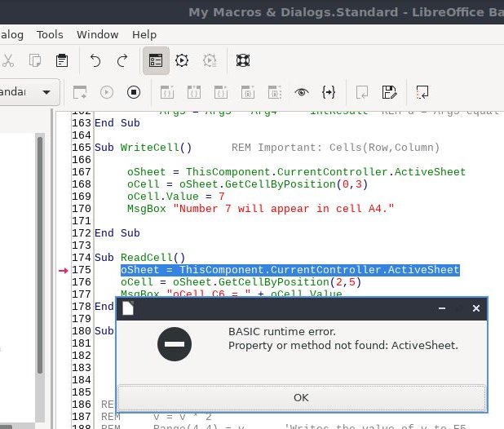Click OK in the runtime error dialog

pyautogui.click(x=301, y=397)
